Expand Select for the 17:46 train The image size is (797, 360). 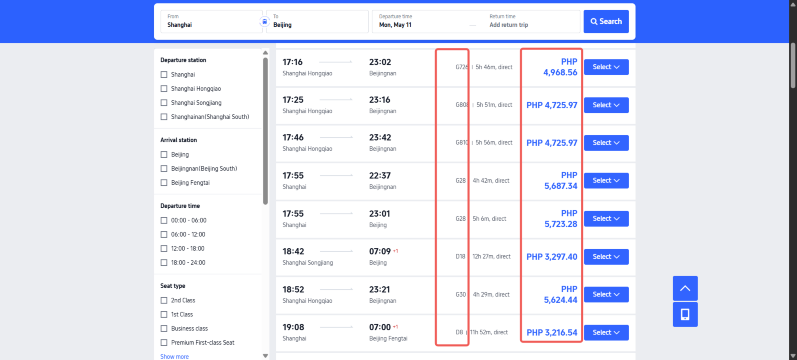tap(606, 143)
